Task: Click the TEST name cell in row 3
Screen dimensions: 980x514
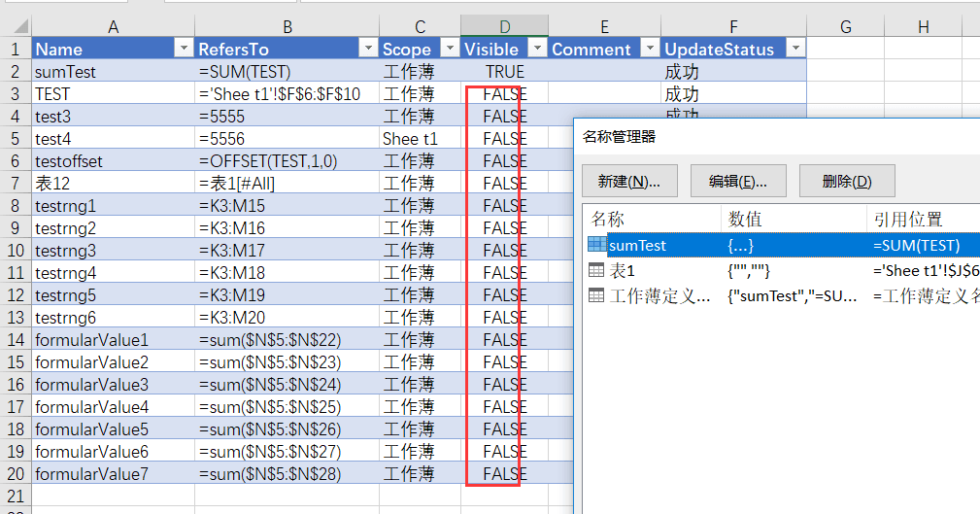Action: click(x=113, y=94)
